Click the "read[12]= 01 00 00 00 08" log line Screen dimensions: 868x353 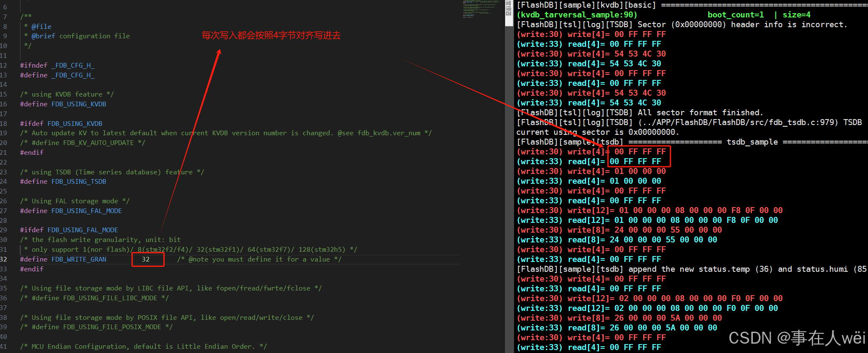(x=647, y=220)
